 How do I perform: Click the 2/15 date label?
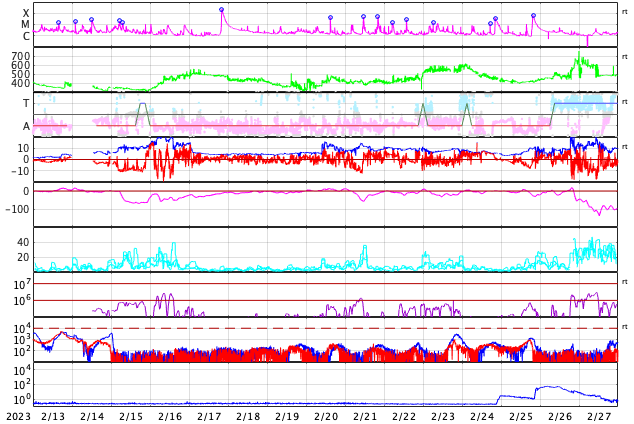click(131, 417)
